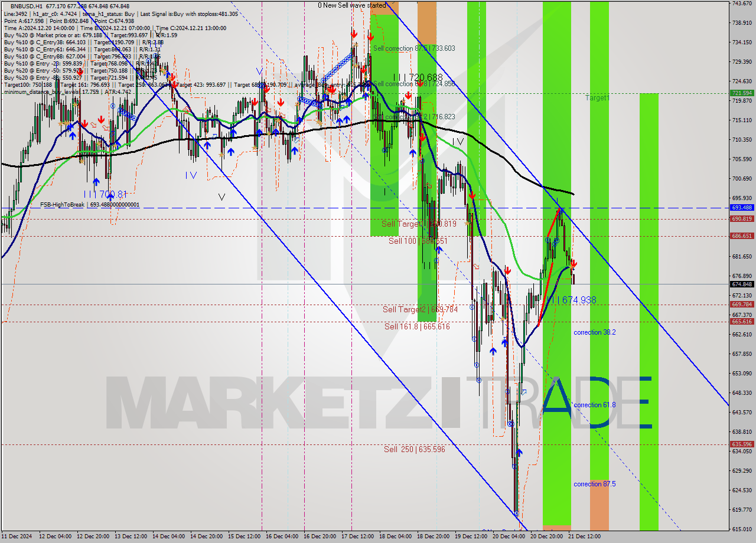Click the 615.010 price axis value
Screen dimensions: 756x543
[742, 529]
